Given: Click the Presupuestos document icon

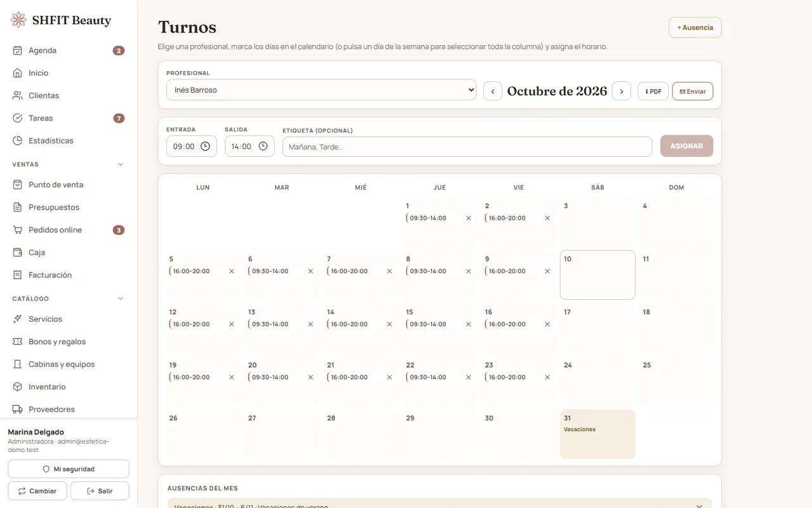Looking at the screenshot, I should [18, 207].
